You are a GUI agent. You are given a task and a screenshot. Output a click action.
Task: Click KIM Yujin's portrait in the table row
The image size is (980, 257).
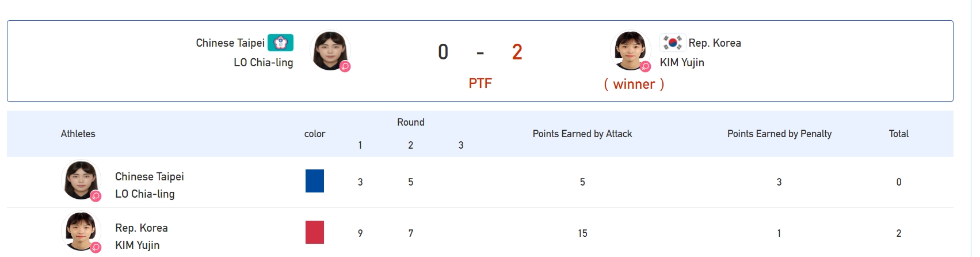(81, 232)
